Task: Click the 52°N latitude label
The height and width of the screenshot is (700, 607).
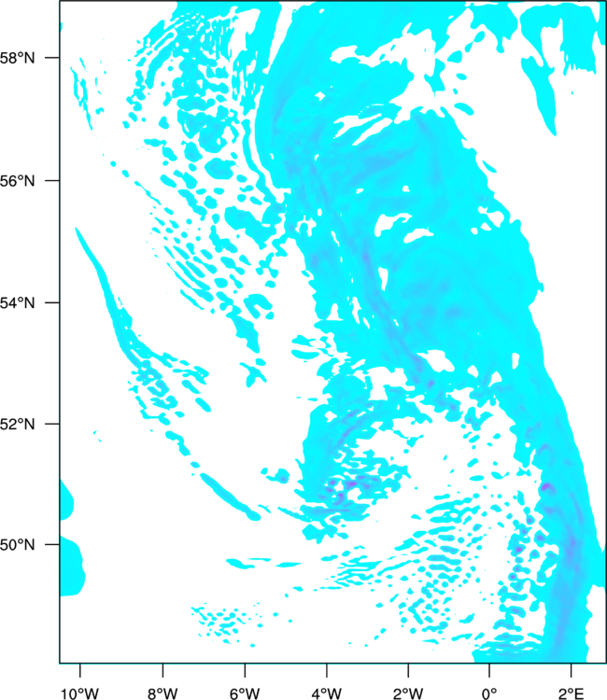Action: (x=18, y=424)
